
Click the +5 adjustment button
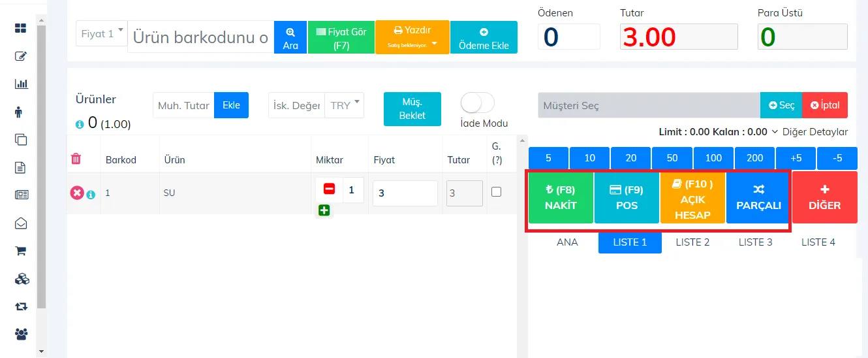click(796, 158)
